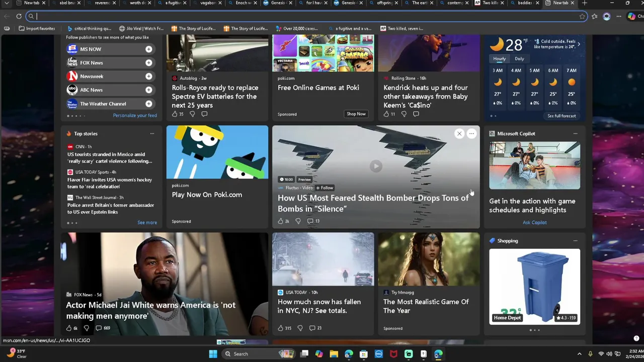Click See full forecast link
Image resolution: width=644 pixels, height=362 pixels.
point(561,116)
